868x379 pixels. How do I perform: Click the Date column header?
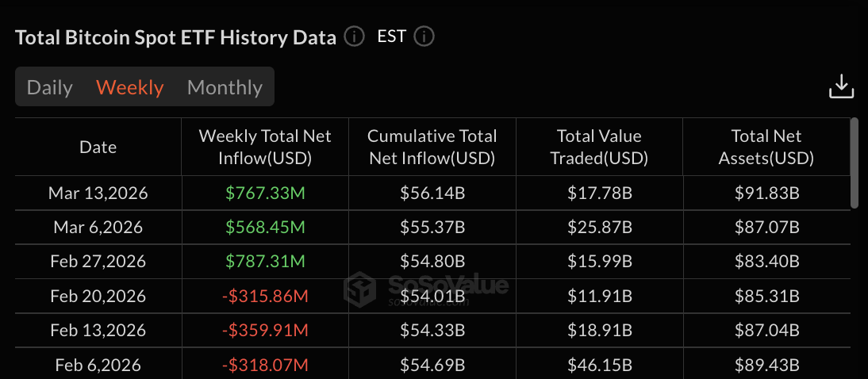(98, 147)
